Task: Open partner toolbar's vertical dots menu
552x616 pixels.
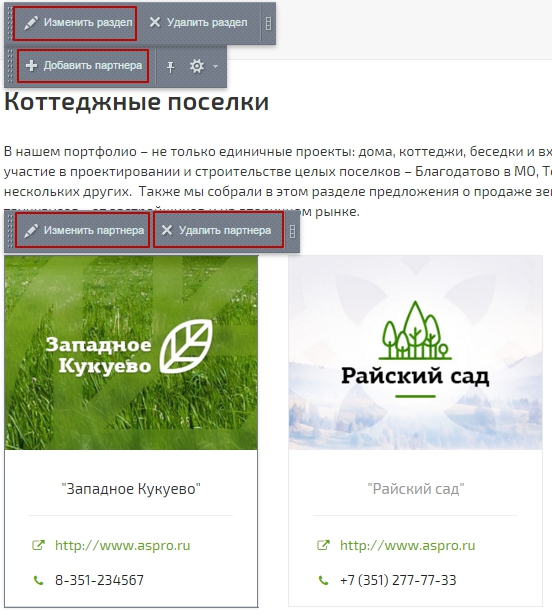Action: 292,231
